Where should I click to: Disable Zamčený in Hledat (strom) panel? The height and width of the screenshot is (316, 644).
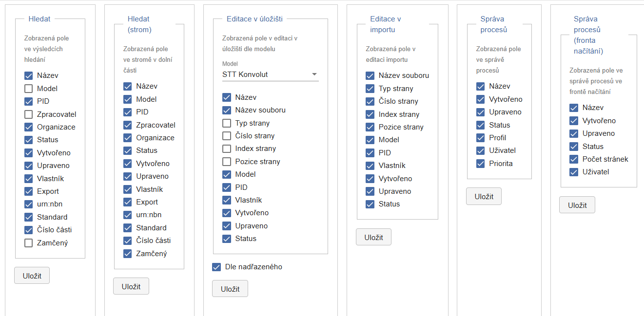tap(128, 253)
